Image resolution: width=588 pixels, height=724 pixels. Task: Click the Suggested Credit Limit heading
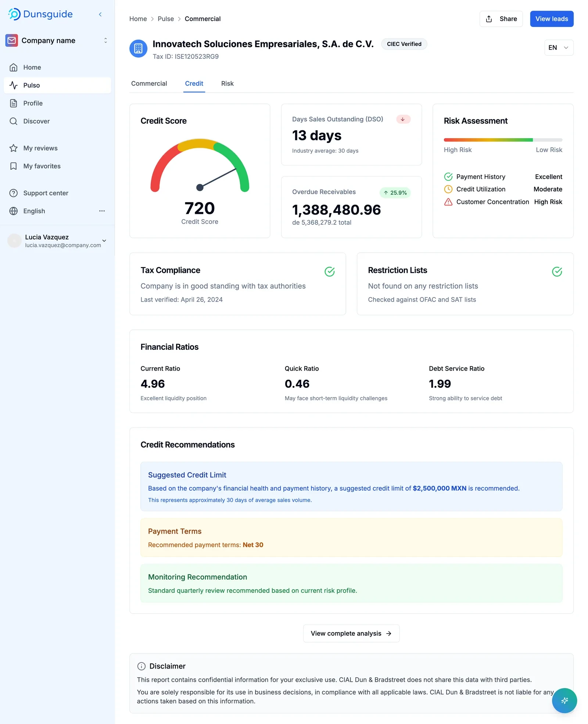pos(187,475)
